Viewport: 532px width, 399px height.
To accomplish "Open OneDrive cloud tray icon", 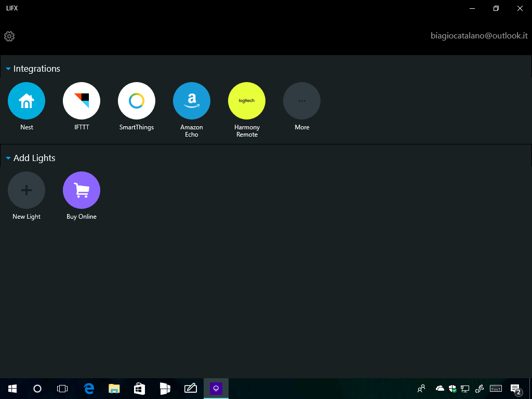I will [x=440, y=389].
